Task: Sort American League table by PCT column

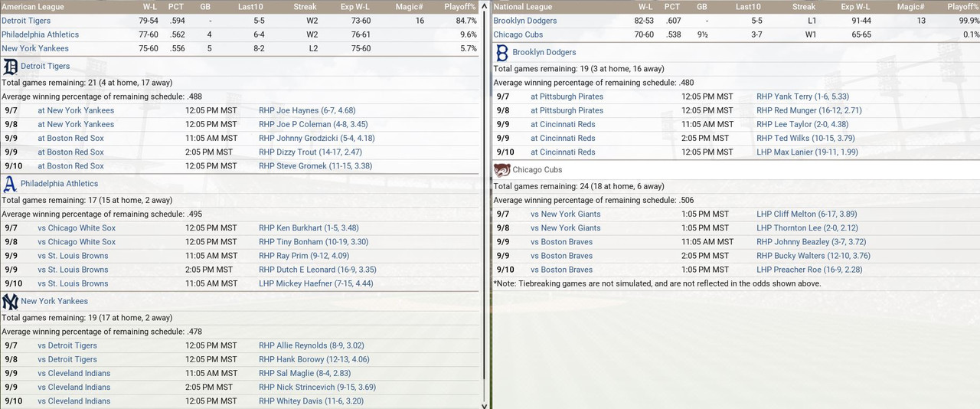Action: click(176, 6)
